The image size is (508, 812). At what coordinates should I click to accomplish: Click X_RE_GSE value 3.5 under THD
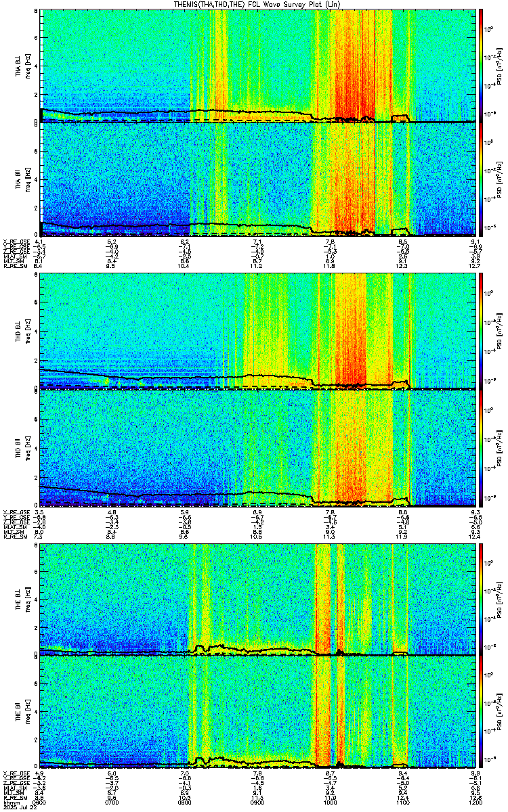tap(40, 512)
